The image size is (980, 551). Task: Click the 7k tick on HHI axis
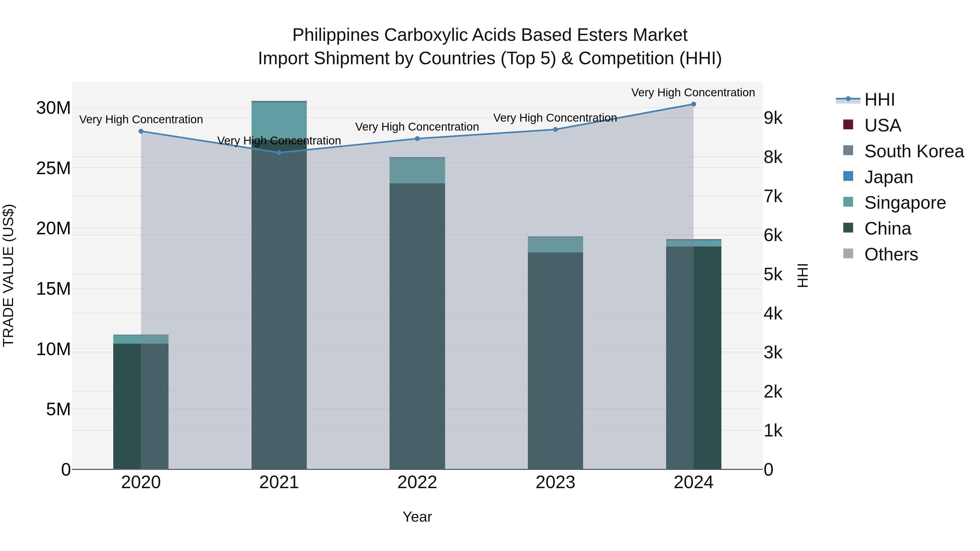pos(773,196)
